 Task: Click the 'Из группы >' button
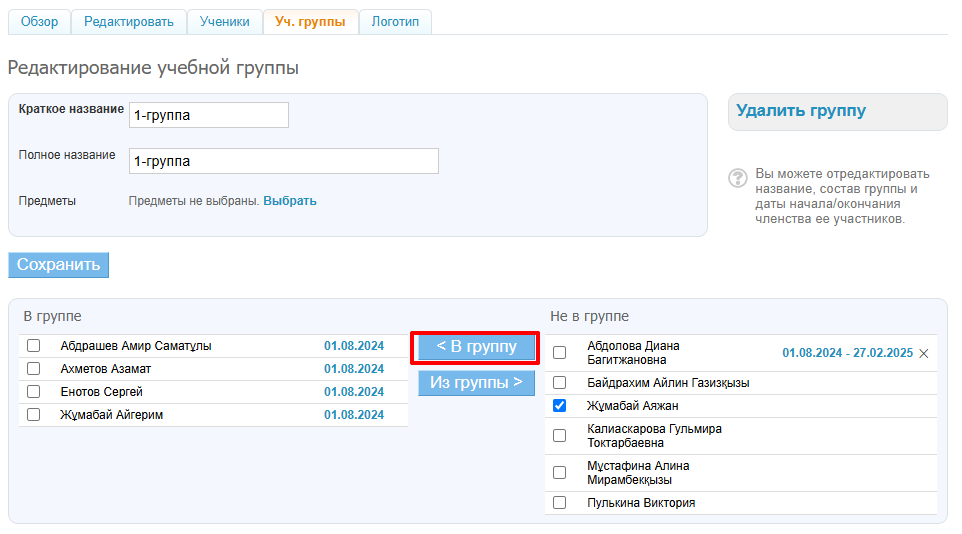point(476,382)
